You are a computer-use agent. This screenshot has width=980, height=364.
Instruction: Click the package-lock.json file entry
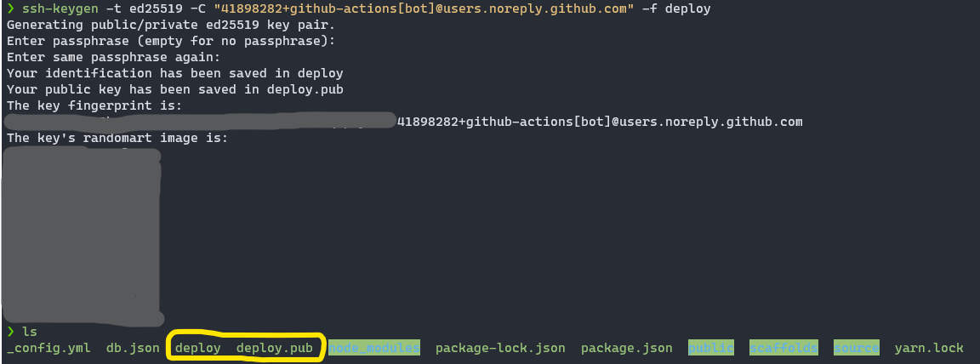[x=500, y=348]
